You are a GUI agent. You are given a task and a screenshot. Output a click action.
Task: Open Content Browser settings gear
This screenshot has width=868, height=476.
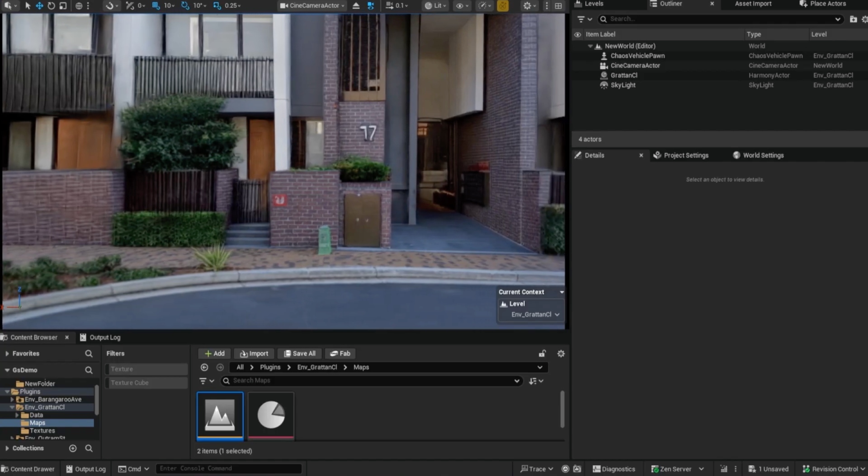point(561,354)
